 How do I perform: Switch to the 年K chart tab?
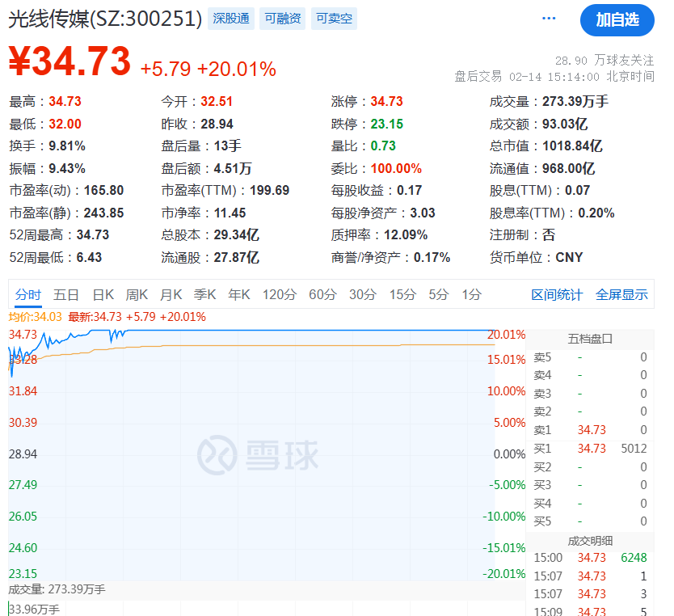(x=238, y=294)
